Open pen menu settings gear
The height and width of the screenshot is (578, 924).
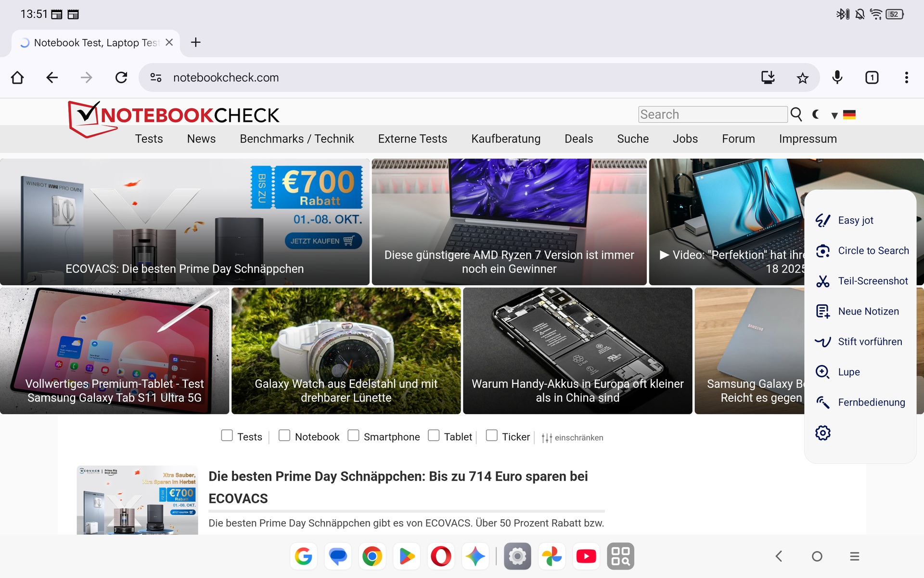click(x=823, y=433)
